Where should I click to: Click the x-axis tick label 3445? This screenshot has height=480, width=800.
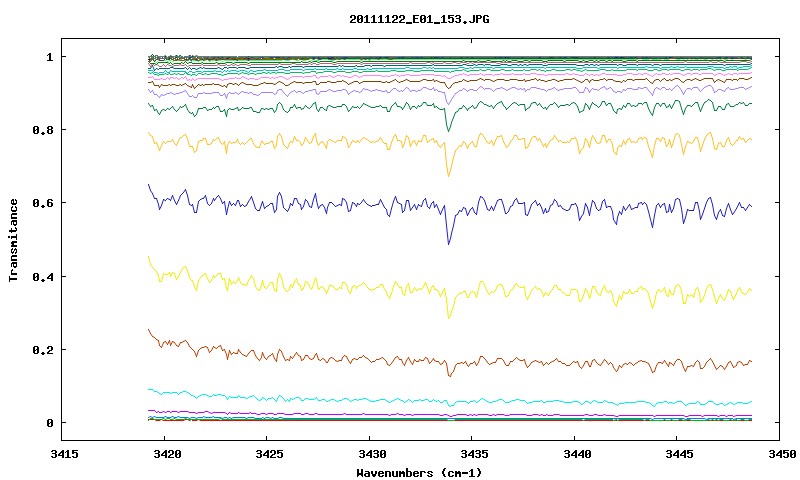680,454
